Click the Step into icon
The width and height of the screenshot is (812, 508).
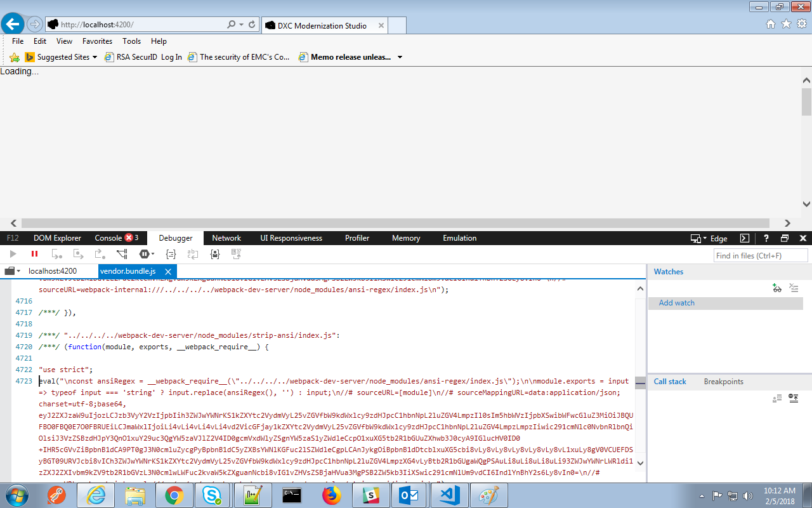(57, 254)
